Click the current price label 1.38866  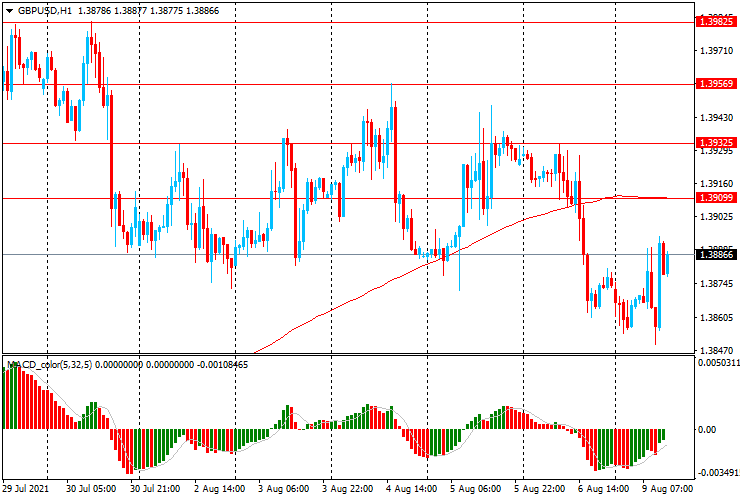click(x=716, y=254)
